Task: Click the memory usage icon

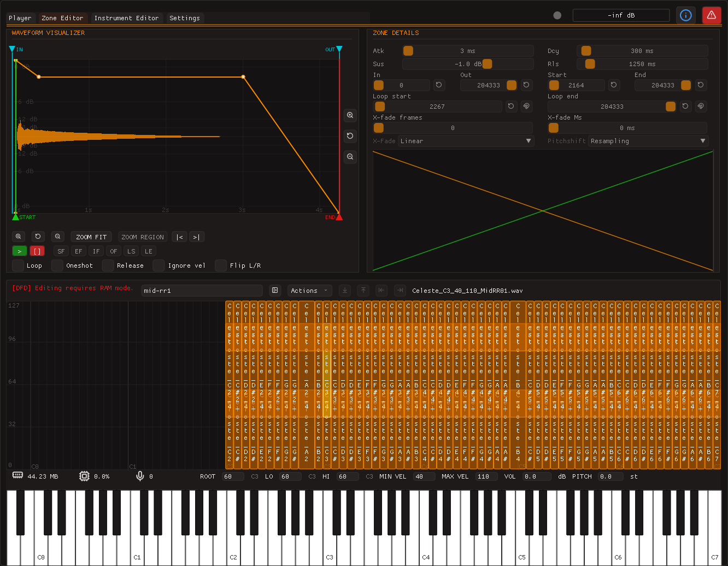Action: pos(17,476)
